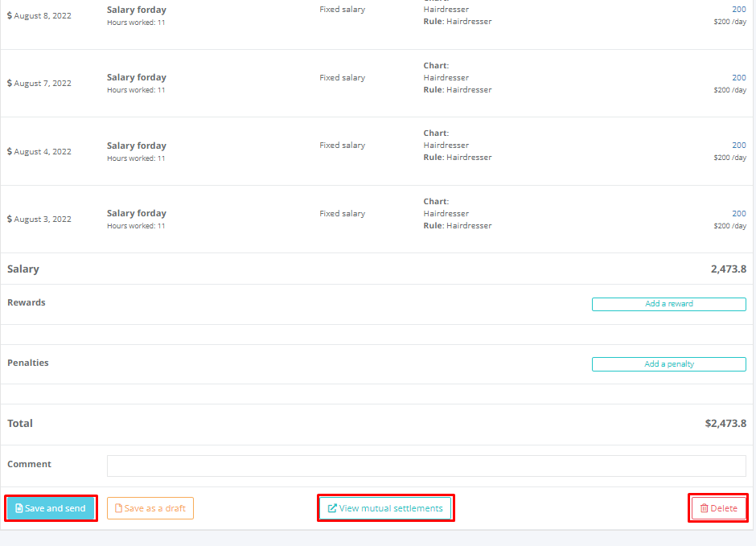
Task: Open the 200 amount for August 7
Action: pyautogui.click(x=738, y=78)
